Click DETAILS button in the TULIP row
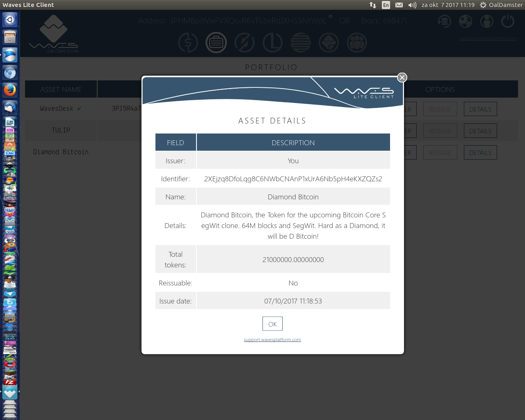The height and width of the screenshot is (420, 525). point(480,131)
